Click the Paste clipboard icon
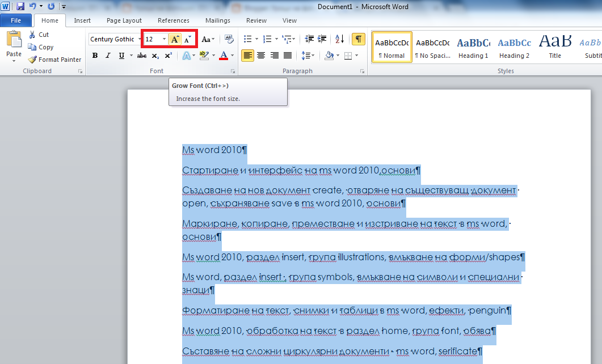Screen dimensions: 602x364 point(14,40)
